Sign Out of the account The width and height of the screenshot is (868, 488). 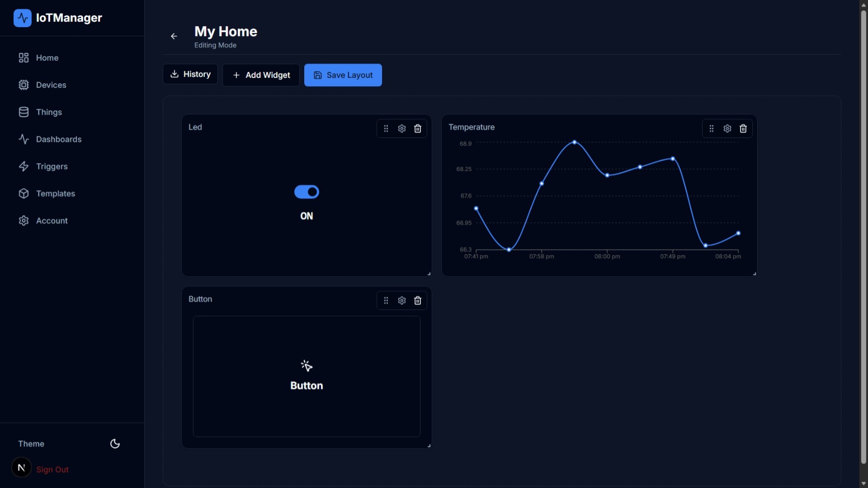52,469
